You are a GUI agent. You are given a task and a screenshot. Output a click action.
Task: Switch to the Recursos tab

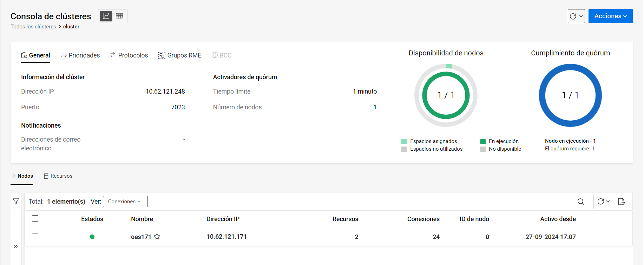[58, 176]
